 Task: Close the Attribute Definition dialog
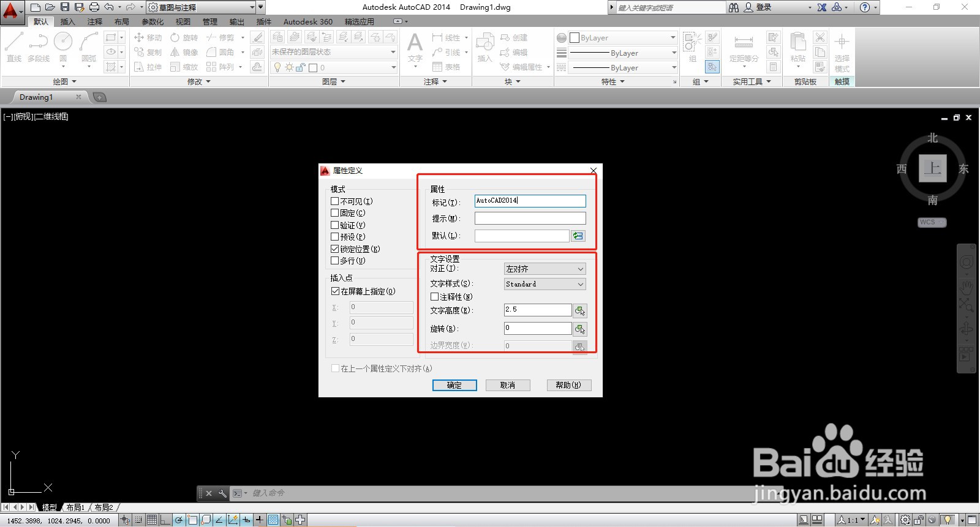(594, 170)
